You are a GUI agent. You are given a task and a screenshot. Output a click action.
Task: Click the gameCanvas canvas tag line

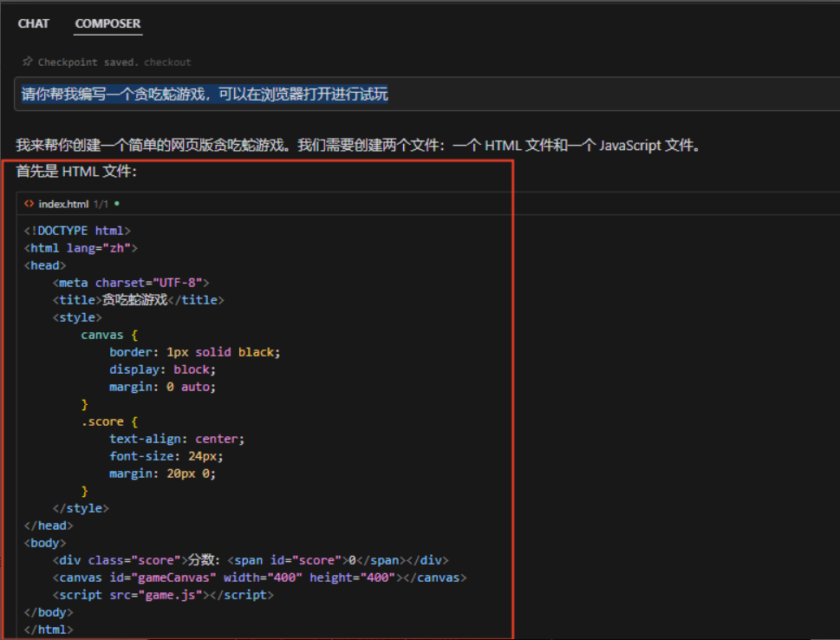(259, 578)
